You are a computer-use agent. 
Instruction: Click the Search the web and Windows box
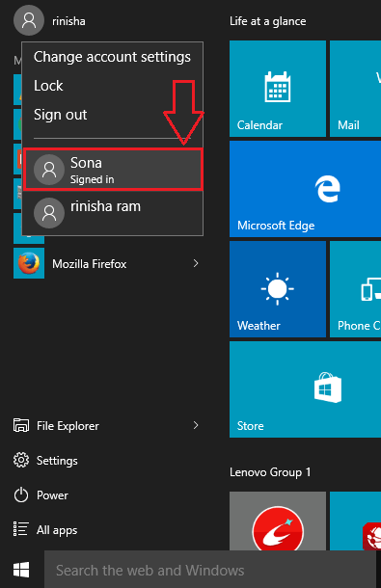pyautogui.click(x=210, y=570)
